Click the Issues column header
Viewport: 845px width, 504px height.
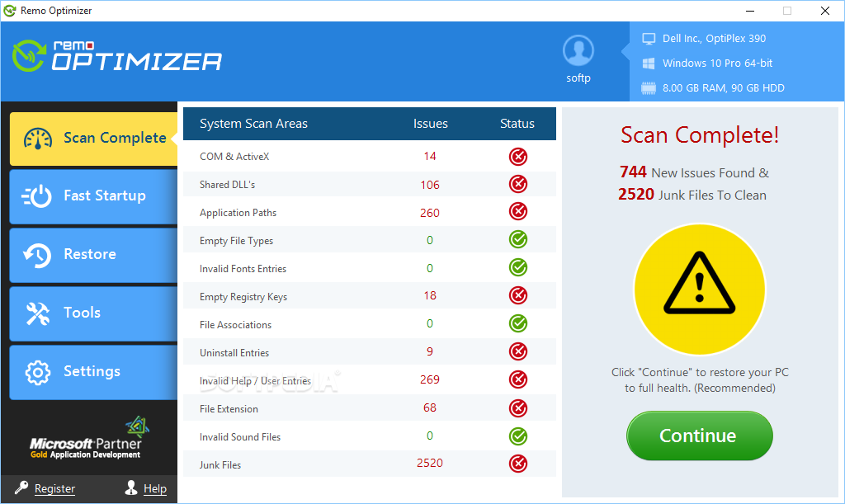[x=430, y=124]
